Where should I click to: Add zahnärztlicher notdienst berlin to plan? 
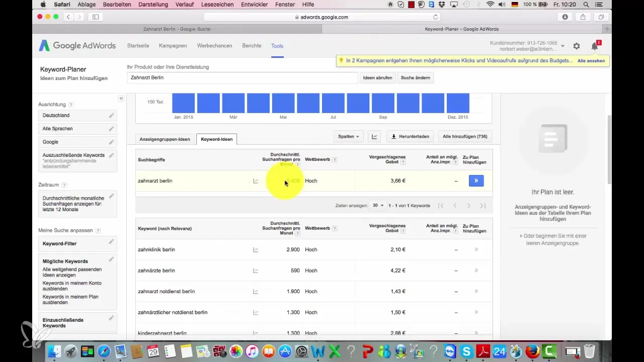tap(476, 312)
